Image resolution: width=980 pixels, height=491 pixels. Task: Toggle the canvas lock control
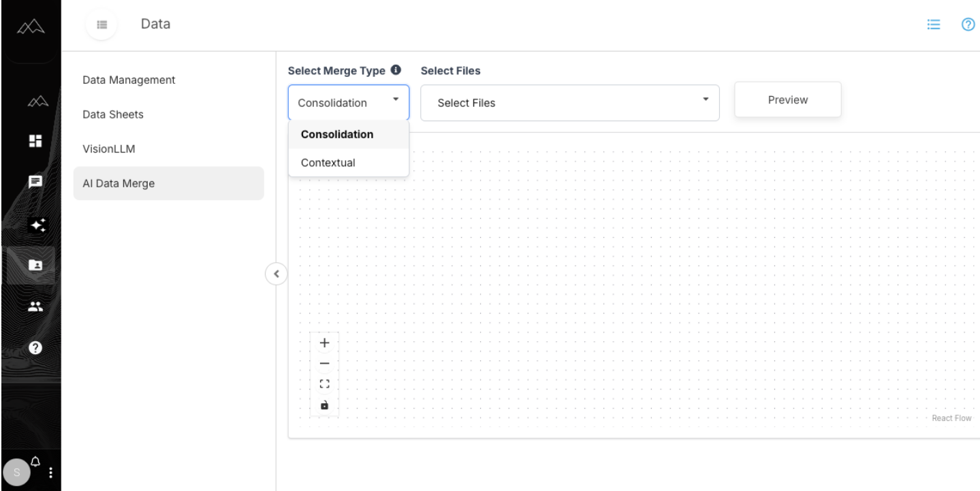coord(325,405)
